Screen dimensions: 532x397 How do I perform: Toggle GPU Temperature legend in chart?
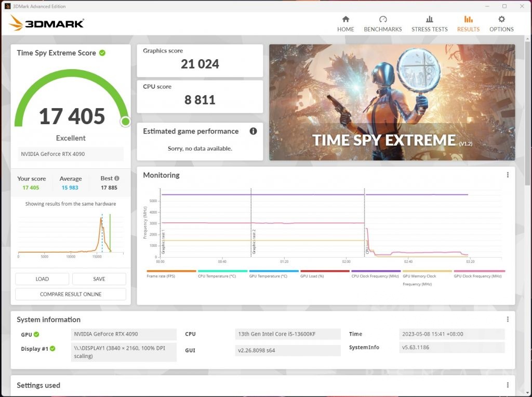click(x=274, y=271)
